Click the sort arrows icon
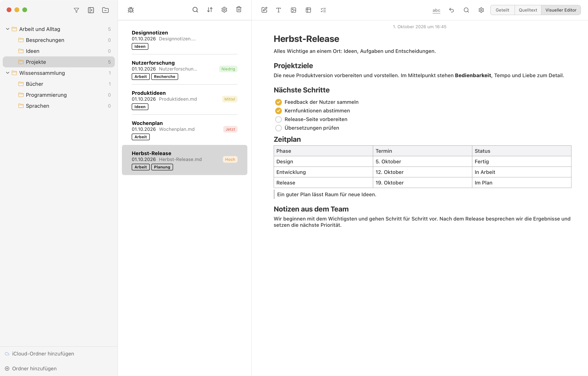Screen dimensions: 588x376 point(210,10)
